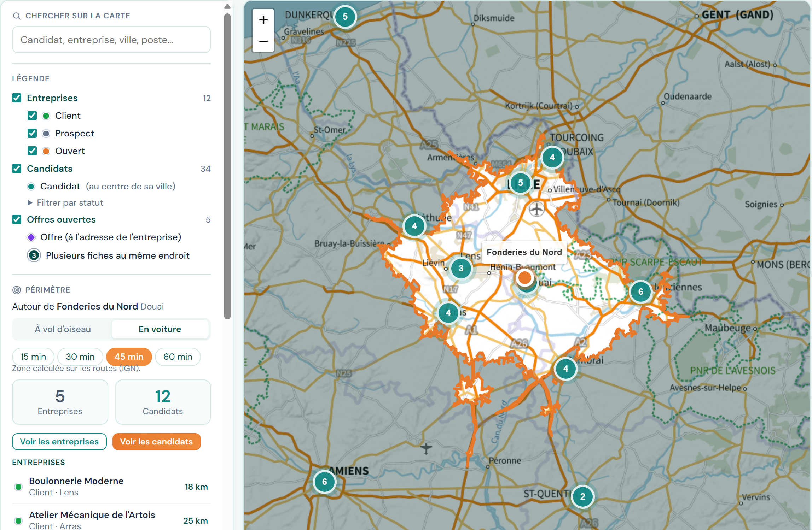Choose the 60 min travel time
This screenshot has height=530, width=812.
(x=178, y=357)
